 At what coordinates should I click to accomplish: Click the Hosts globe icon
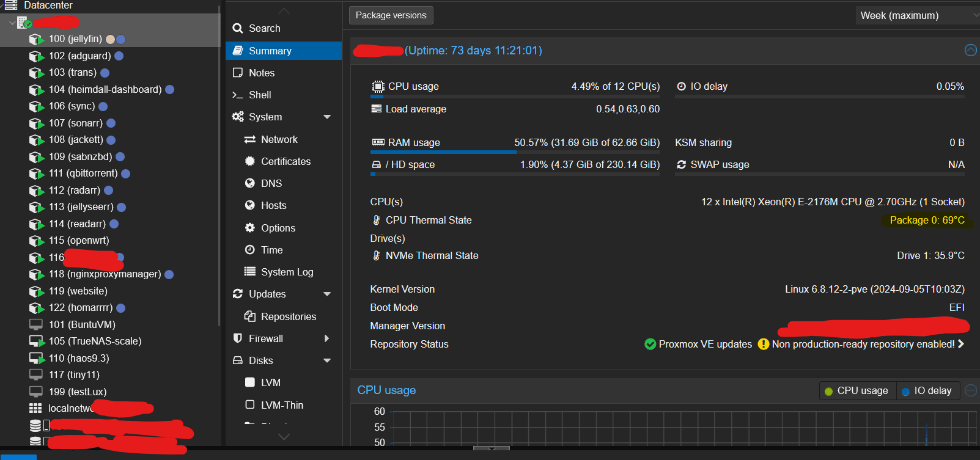[x=249, y=205]
